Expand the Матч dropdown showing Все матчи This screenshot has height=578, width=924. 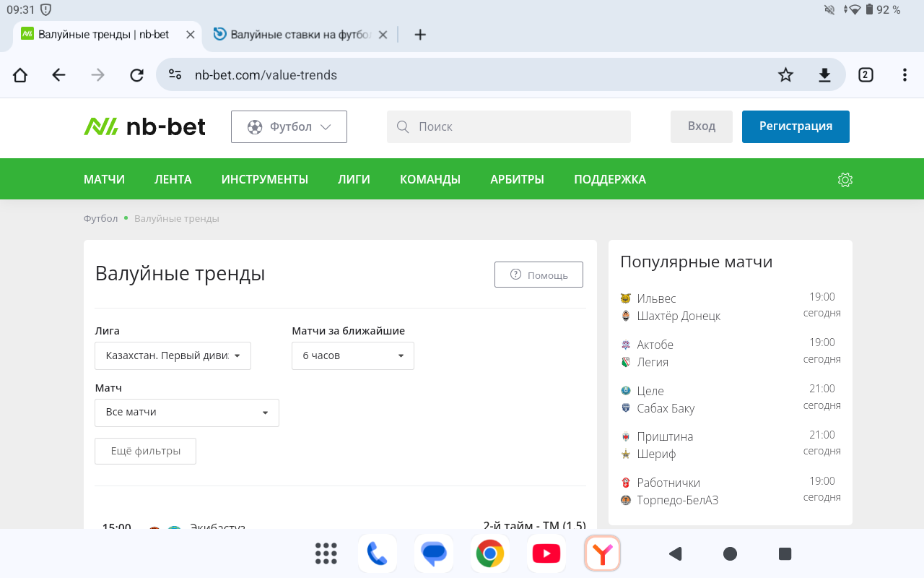(x=186, y=413)
